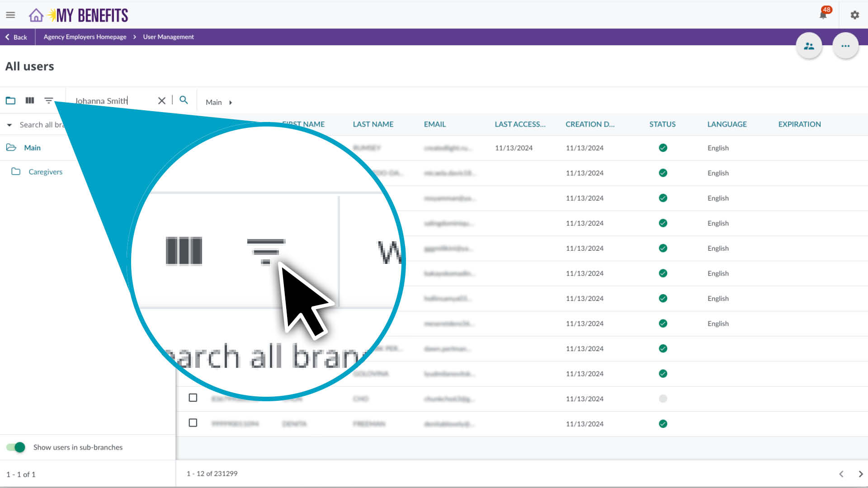Expand the Main branch breadcrumb arrow
The image size is (868, 488).
[231, 102]
